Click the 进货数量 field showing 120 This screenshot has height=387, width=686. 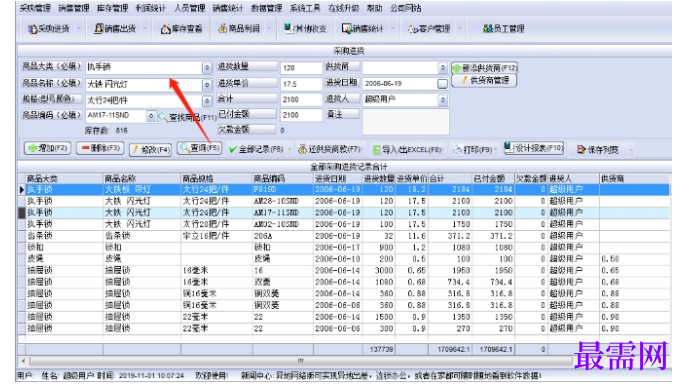[x=301, y=68]
